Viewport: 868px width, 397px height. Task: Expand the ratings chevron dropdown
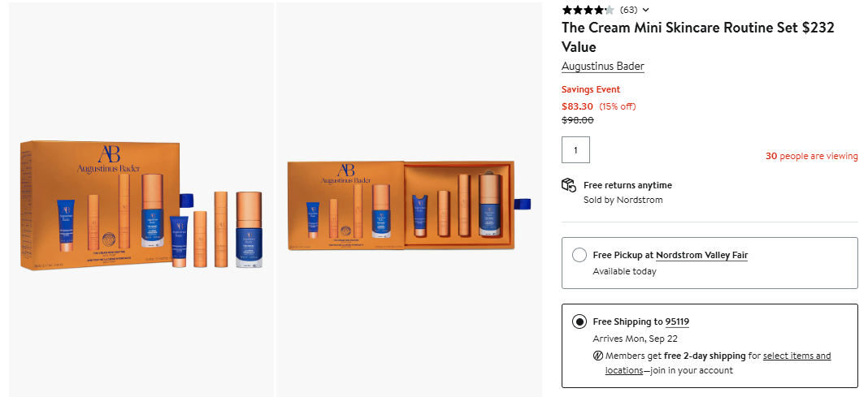(x=646, y=10)
